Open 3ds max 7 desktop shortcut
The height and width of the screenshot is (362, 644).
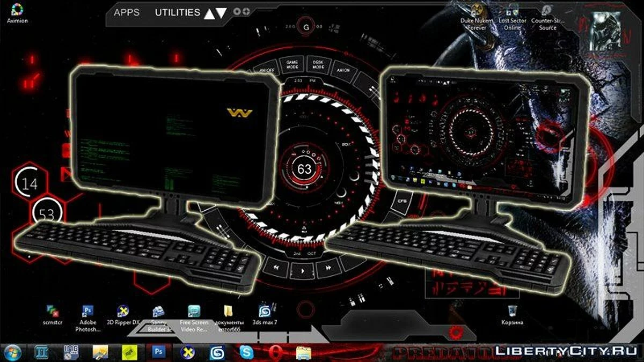click(265, 315)
